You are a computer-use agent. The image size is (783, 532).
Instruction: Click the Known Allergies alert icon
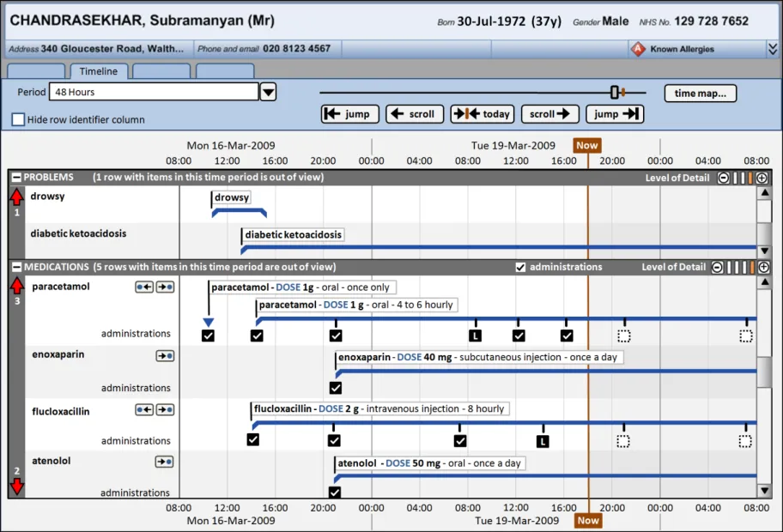[638, 50]
